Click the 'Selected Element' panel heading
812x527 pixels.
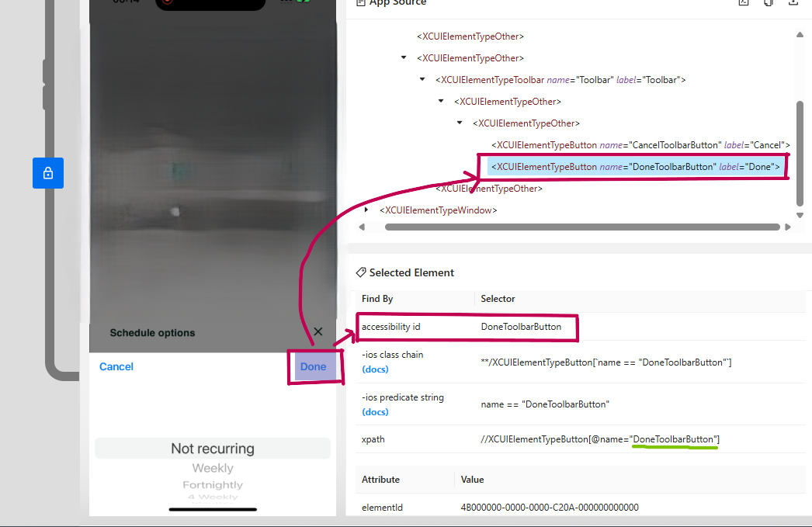point(411,273)
